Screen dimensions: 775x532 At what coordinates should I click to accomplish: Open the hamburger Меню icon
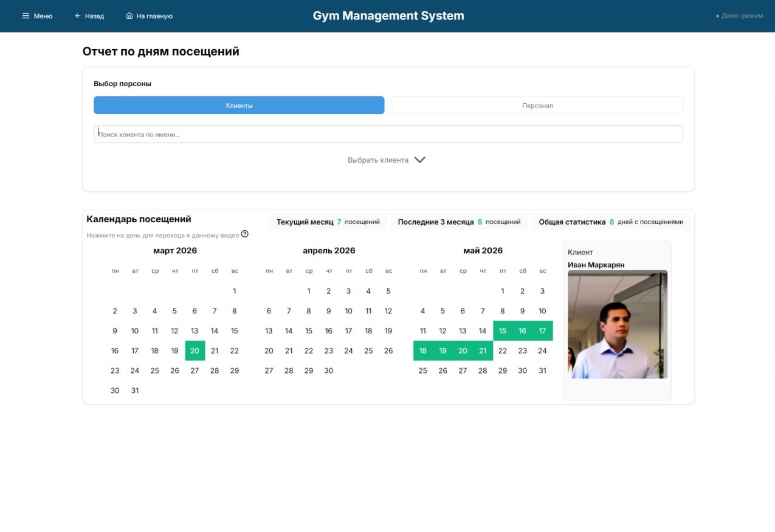[26, 16]
